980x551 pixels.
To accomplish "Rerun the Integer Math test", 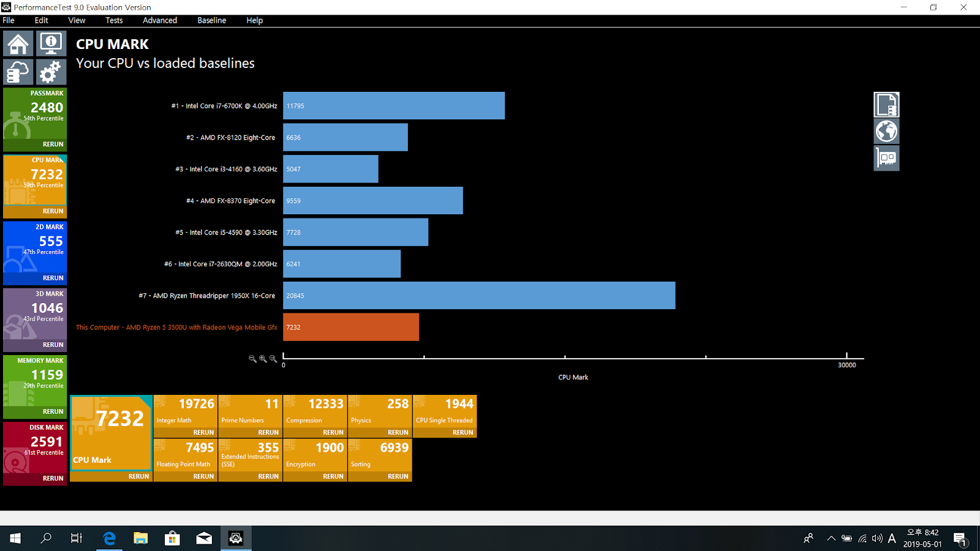I will pyautogui.click(x=203, y=432).
